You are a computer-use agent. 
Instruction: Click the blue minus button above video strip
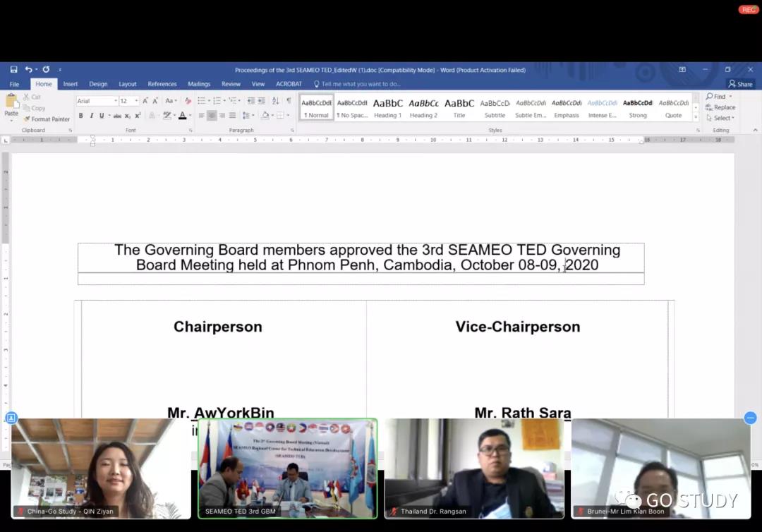pos(750,417)
